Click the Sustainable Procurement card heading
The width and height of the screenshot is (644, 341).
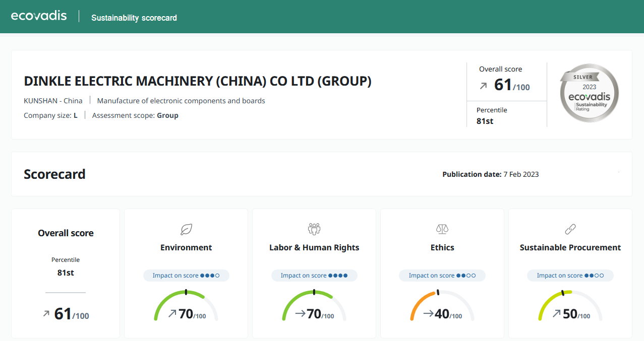570,247
